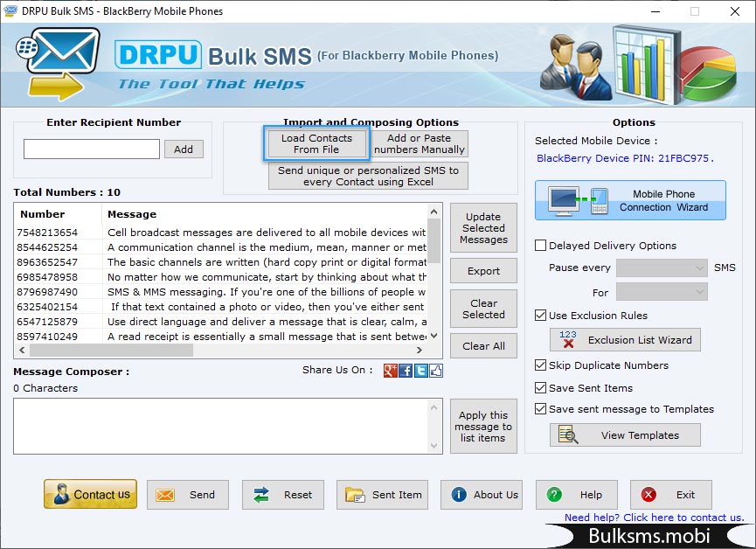The width and height of the screenshot is (756, 549).
Task: Select row with number 6325402154
Action: tap(221, 307)
